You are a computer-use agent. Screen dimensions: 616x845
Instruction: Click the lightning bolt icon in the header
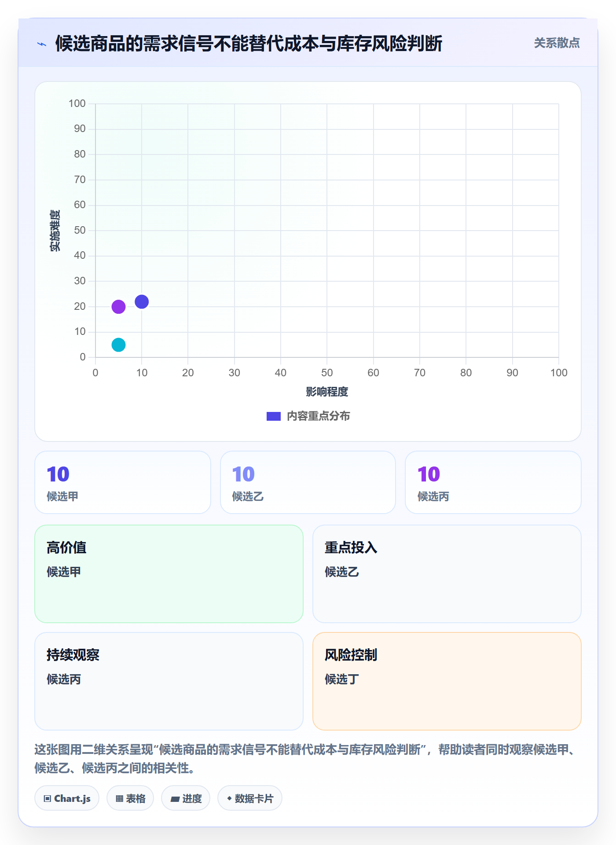42,44
